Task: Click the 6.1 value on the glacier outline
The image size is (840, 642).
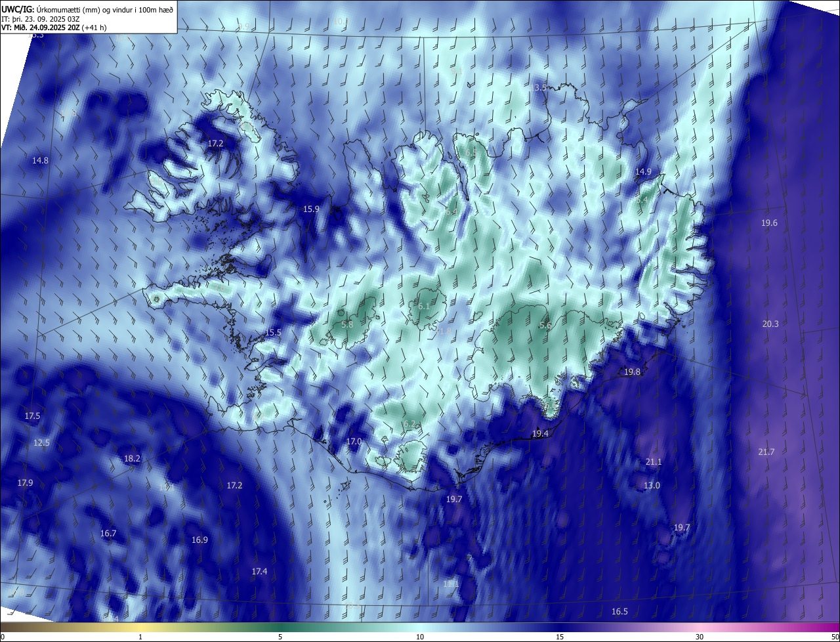Action: [424, 307]
